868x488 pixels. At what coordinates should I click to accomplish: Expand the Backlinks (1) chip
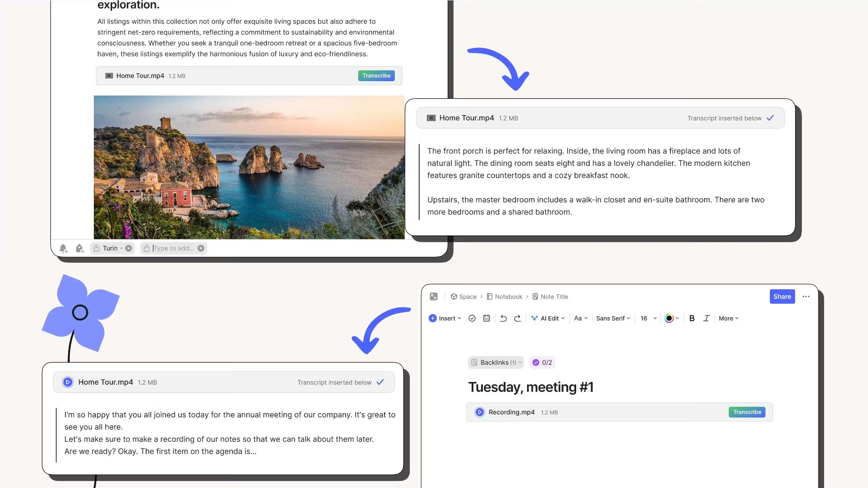pos(496,362)
